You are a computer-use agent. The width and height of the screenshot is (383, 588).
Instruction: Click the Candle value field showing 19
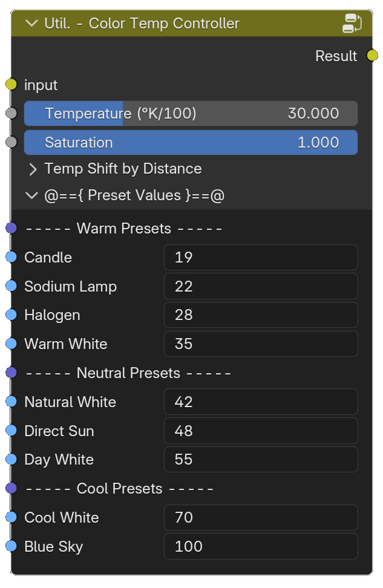(x=261, y=257)
